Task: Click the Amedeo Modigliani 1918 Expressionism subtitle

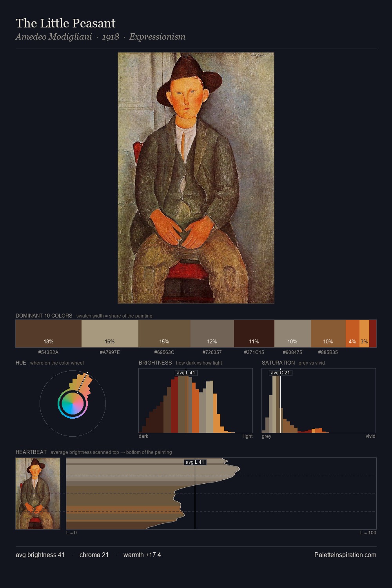Action: [100, 37]
